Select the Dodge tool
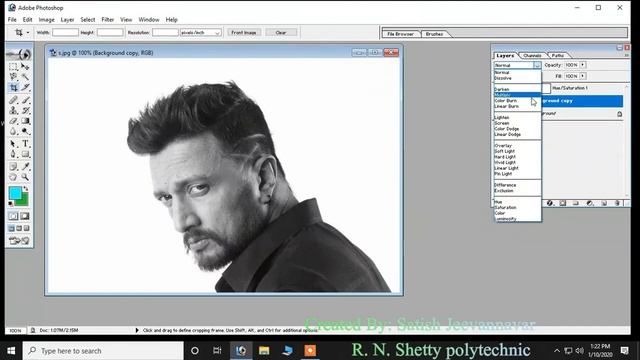This screenshot has height=360, width=640. point(25,131)
